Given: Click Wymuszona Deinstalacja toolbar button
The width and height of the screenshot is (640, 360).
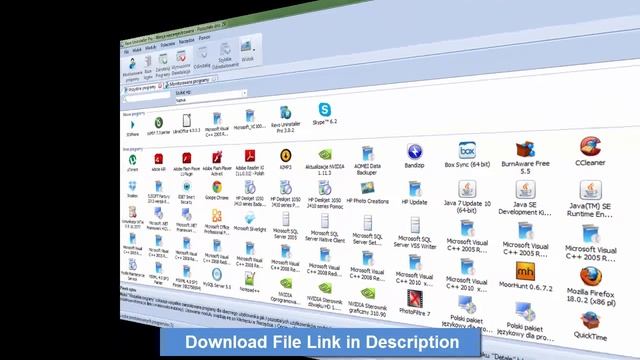Looking at the screenshot, I should click(x=181, y=63).
